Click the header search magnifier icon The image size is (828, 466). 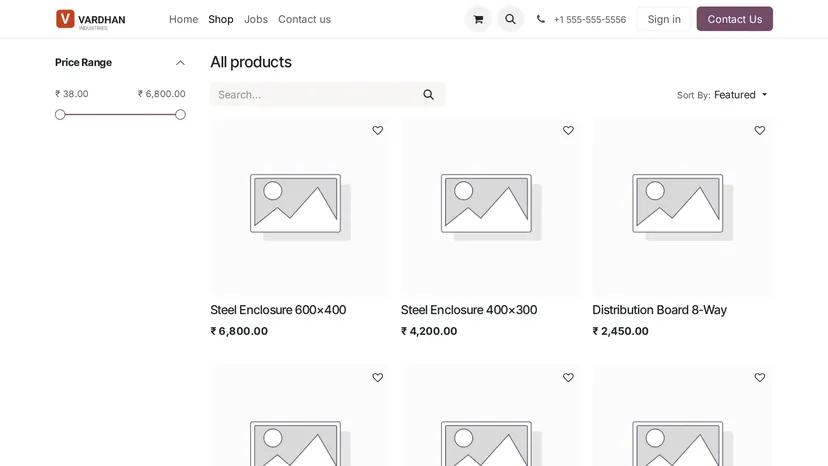[510, 19]
